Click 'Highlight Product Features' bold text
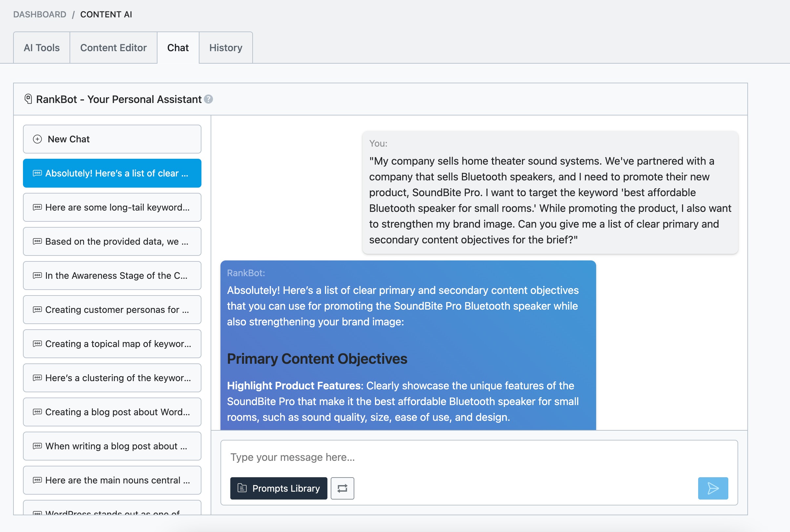 [294, 385]
